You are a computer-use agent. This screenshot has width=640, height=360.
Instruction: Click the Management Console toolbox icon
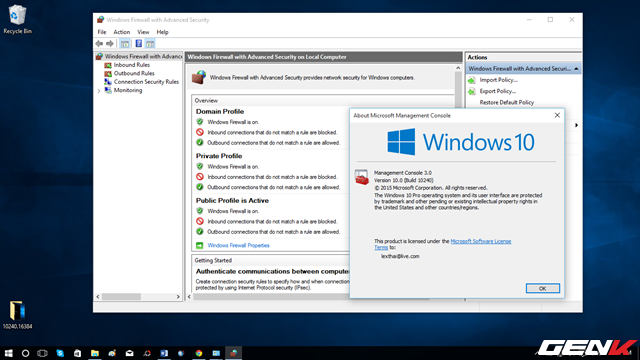click(x=362, y=177)
